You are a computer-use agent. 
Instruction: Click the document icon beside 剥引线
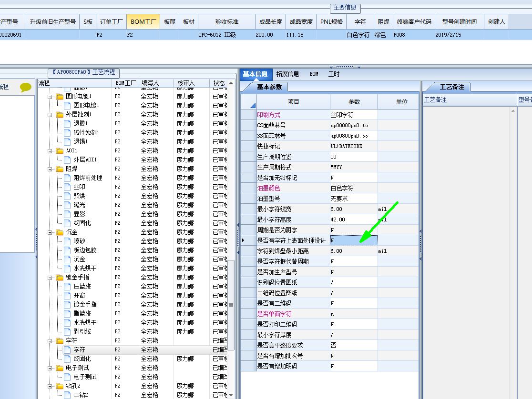68,331
